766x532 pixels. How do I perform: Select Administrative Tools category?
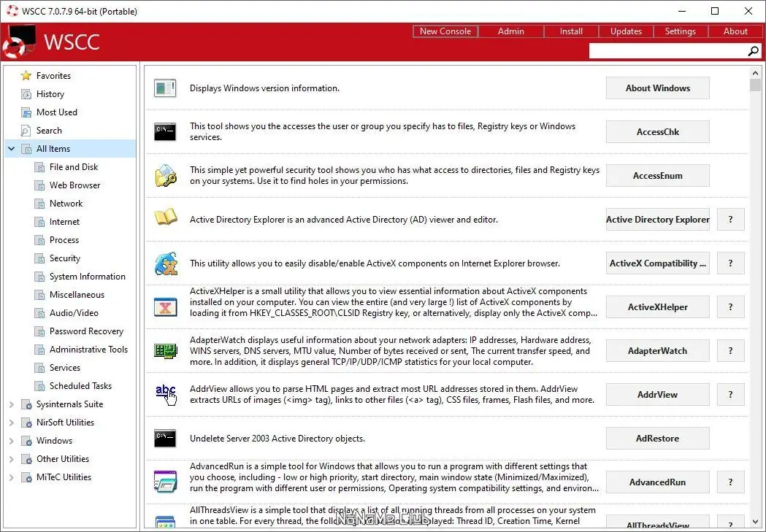(88, 350)
